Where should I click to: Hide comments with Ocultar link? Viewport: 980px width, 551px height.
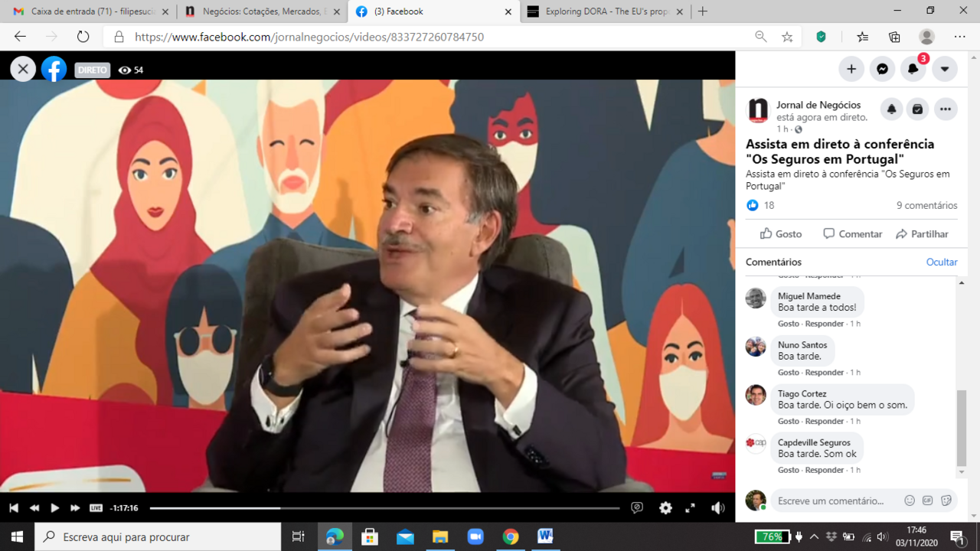pos(942,262)
